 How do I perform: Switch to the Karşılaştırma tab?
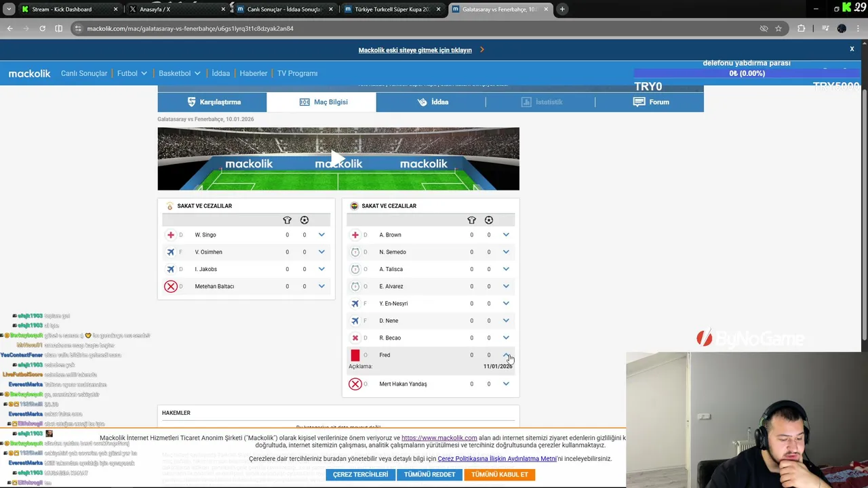pyautogui.click(x=212, y=102)
